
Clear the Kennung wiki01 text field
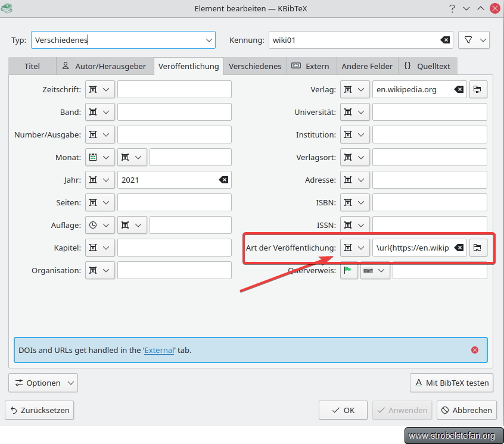pyautogui.click(x=445, y=40)
